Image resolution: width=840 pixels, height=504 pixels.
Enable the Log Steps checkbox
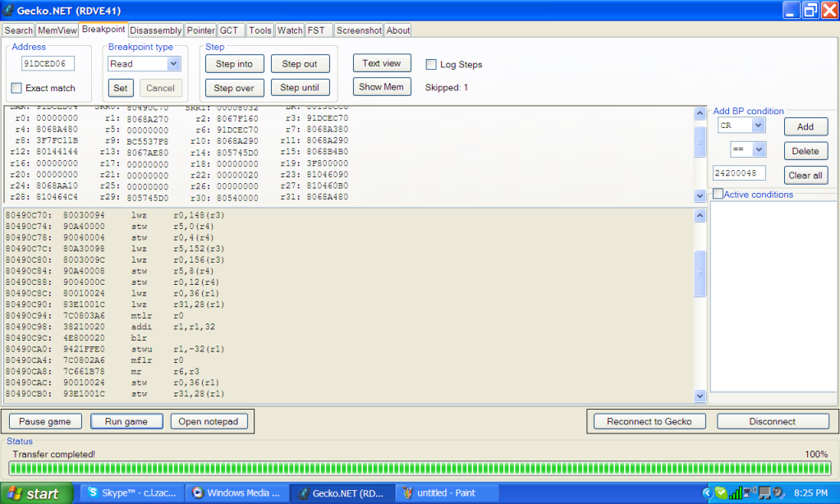pos(431,64)
